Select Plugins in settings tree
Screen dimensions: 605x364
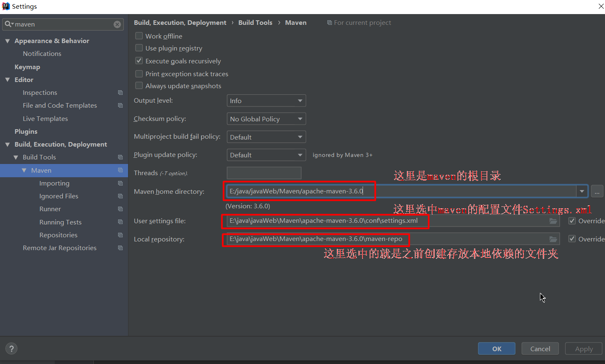click(26, 131)
